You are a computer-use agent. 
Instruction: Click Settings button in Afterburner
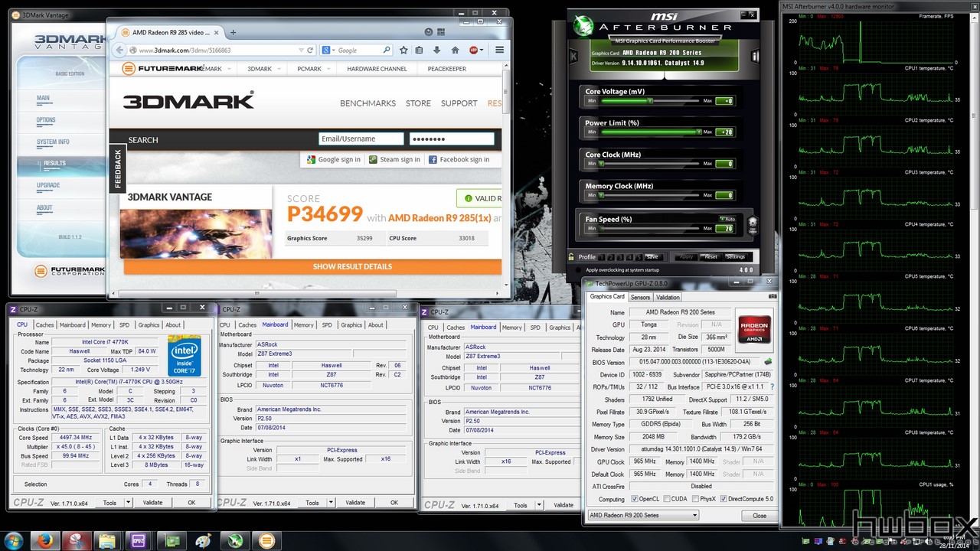[735, 257]
